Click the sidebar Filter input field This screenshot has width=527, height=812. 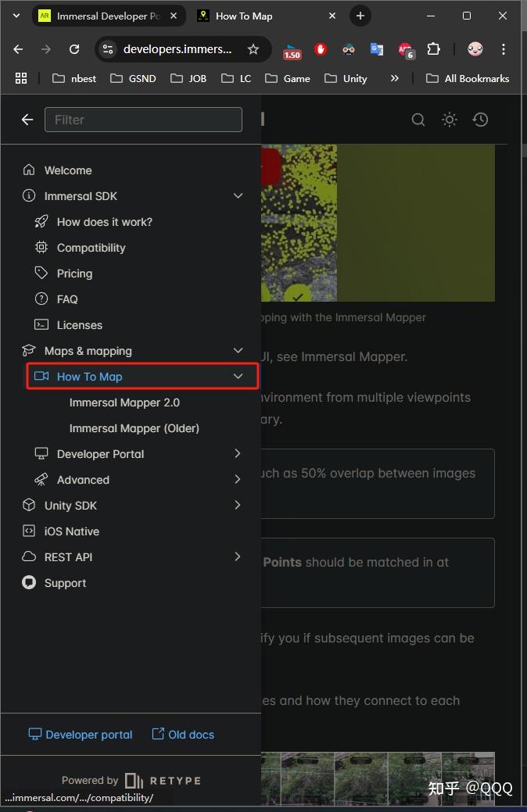[x=143, y=120]
